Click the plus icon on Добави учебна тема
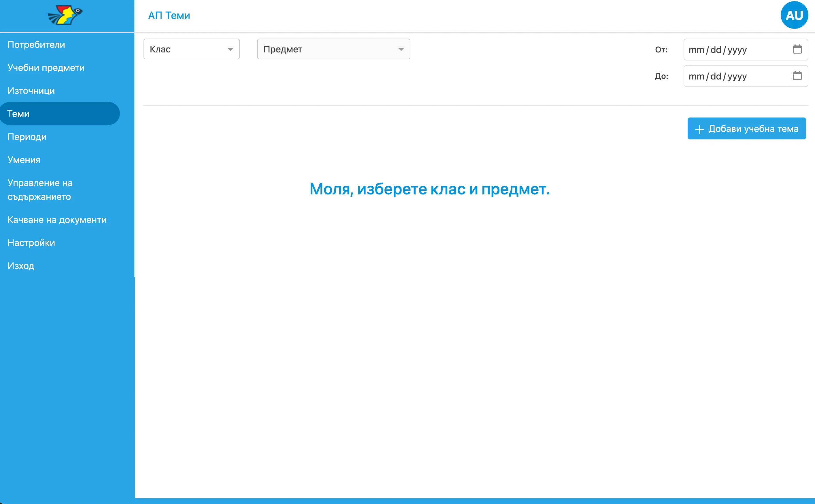 point(699,128)
